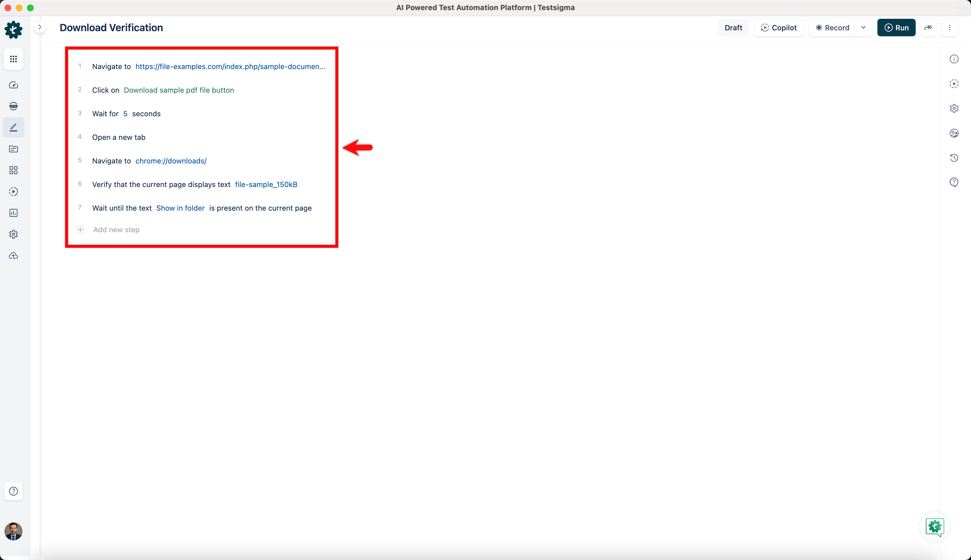Open the chrome://downloads/ link in step 5
This screenshot has height=560, width=971.
pos(171,161)
